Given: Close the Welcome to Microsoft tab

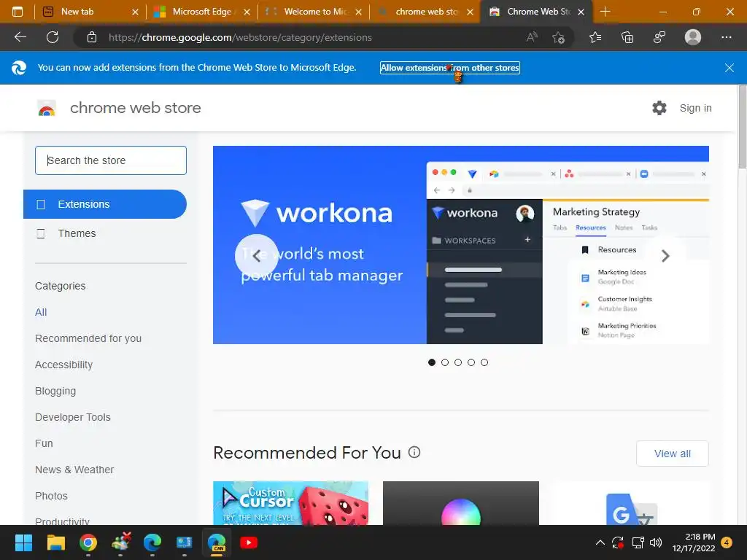Looking at the screenshot, I should coord(358,12).
